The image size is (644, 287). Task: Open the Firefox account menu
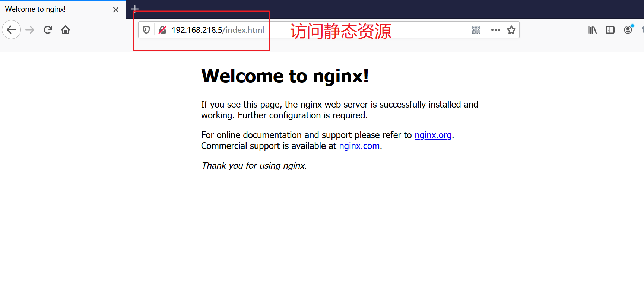coord(628,29)
